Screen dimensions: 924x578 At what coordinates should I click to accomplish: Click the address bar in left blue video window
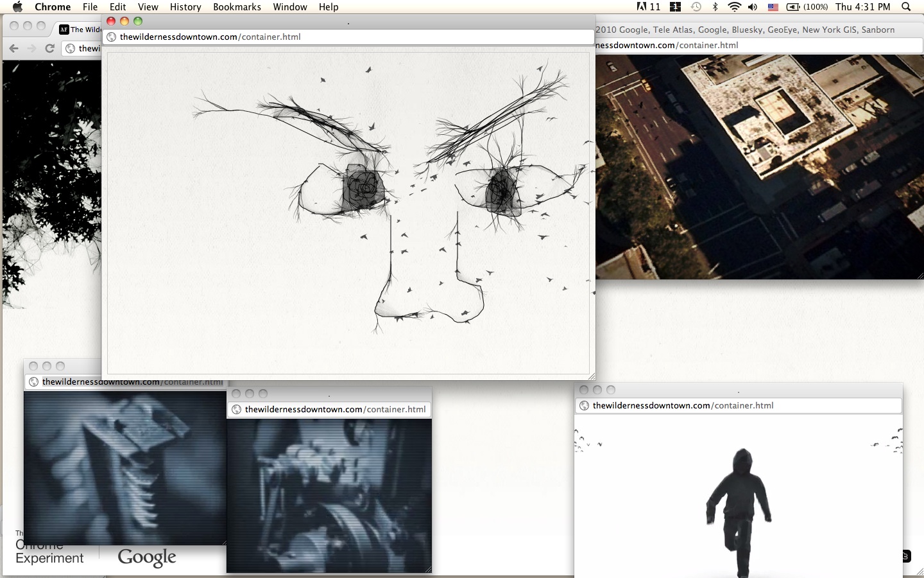point(126,382)
